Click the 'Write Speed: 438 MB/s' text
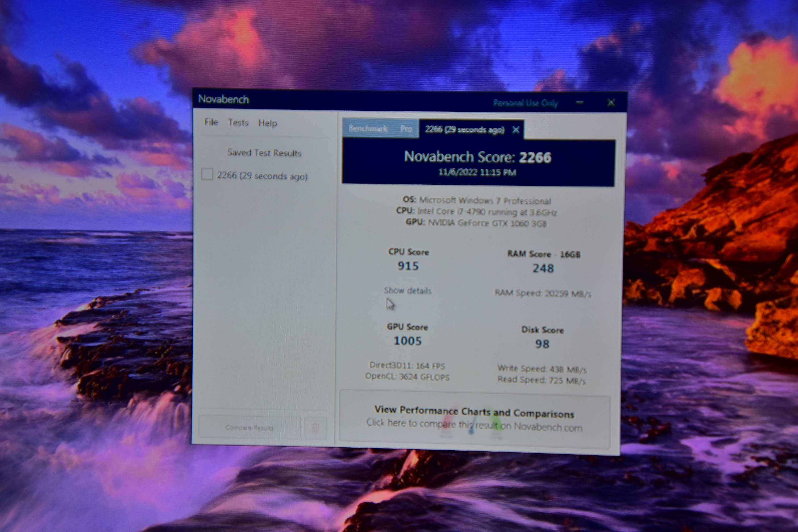Viewport: 798px width, 532px height. pos(542,369)
